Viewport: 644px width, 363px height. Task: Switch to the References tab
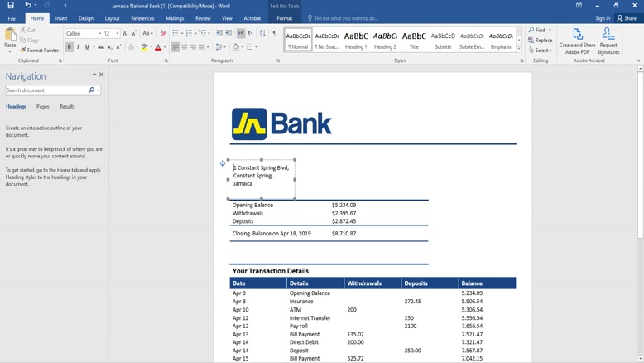(x=142, y=18)
